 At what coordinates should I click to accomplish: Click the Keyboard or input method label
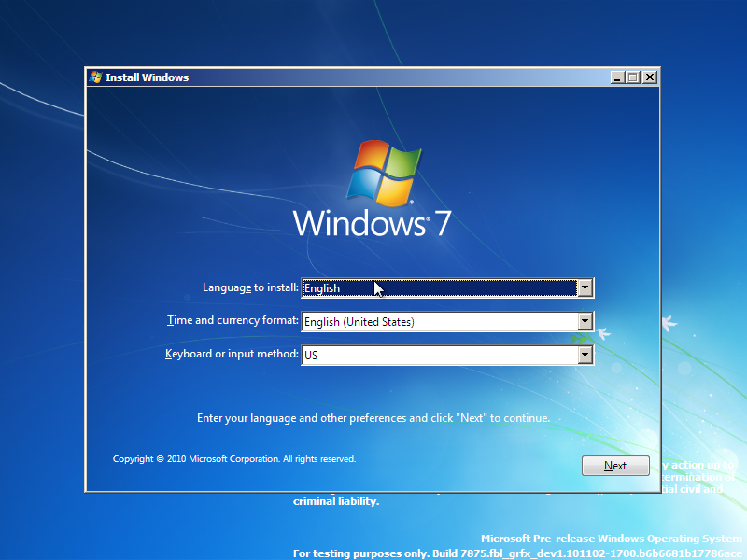point(232,354)
